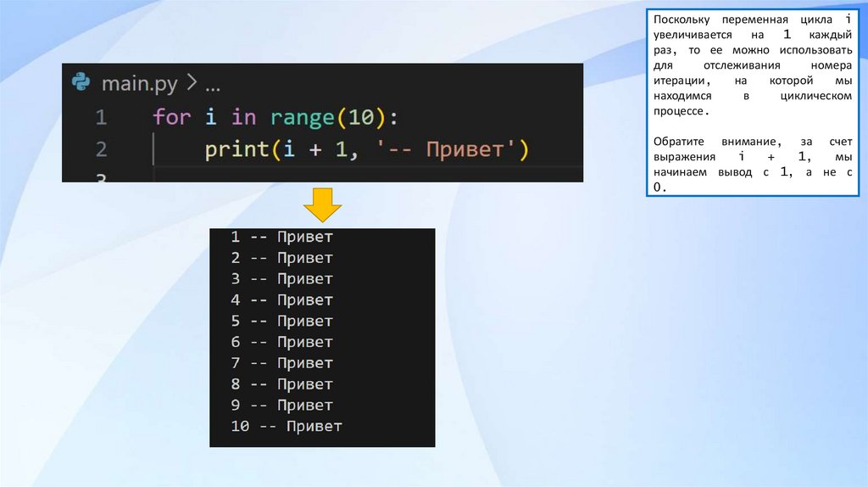This screenshot has width=868, height=487.
Task: Click the paragraph starting 'Обратите внимание'
Action: click(753, 165)
